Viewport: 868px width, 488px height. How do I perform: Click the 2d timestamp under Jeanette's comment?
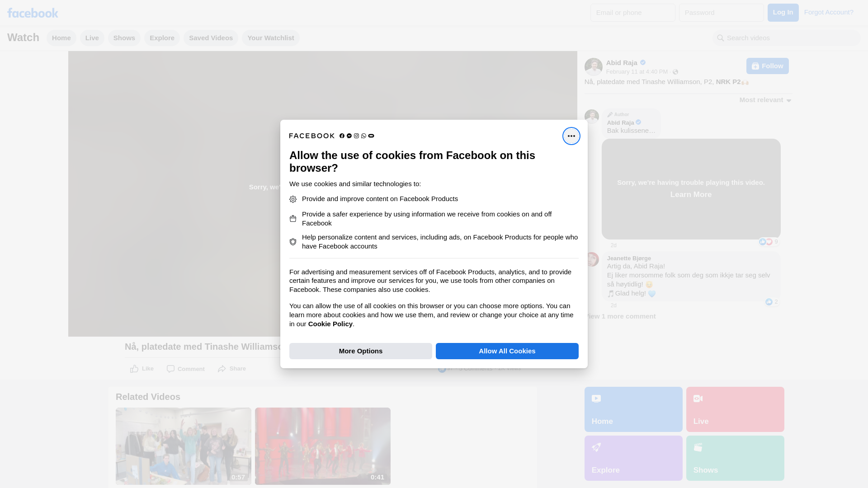[613, 305]
